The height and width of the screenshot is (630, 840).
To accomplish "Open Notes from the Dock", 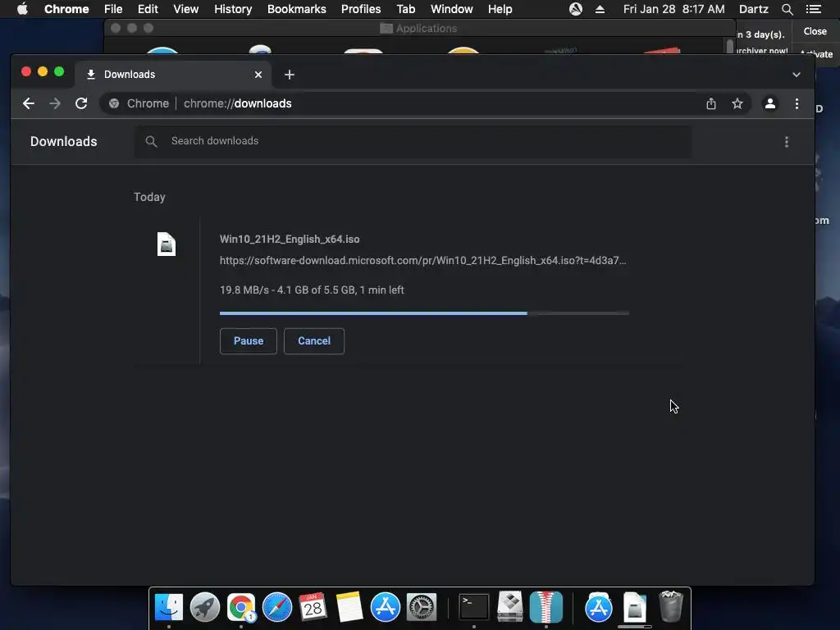I will coord(349,607).
